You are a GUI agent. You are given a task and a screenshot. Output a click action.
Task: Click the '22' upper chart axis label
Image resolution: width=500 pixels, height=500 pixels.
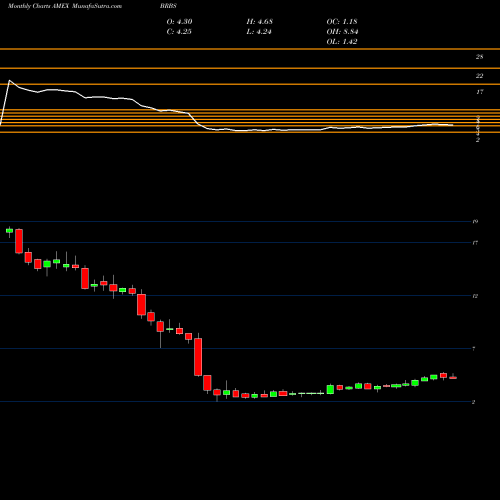[x=479, y=76]
